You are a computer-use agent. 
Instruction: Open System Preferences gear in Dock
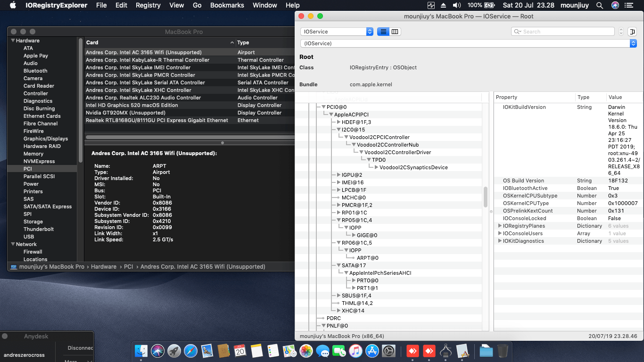click(x=388, y=351)
